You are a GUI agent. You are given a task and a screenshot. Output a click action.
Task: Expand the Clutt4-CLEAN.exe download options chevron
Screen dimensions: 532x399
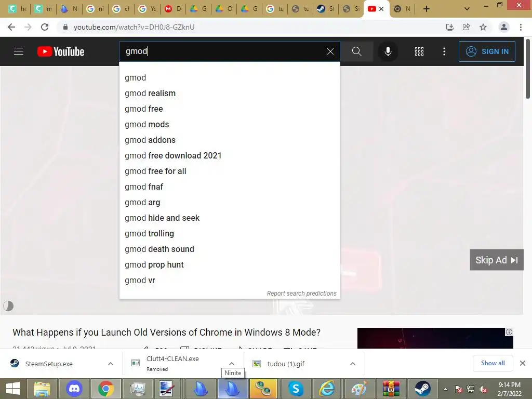click(x=231, y=364)
